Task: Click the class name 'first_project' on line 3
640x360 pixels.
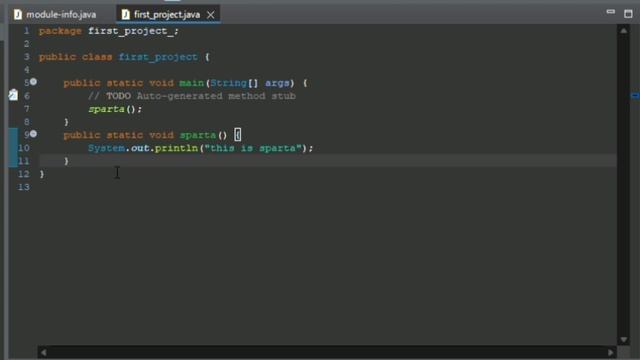Action: click(x=158, y=57)
